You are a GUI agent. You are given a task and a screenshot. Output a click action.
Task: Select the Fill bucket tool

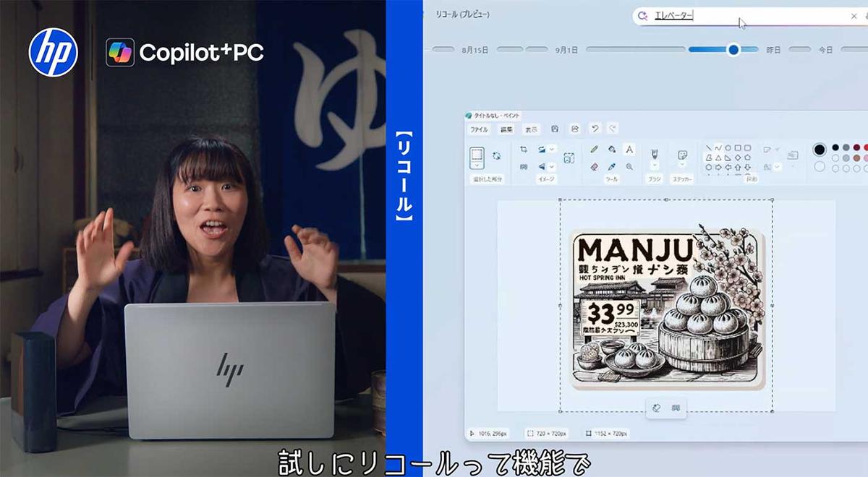(x=612, y=150)
